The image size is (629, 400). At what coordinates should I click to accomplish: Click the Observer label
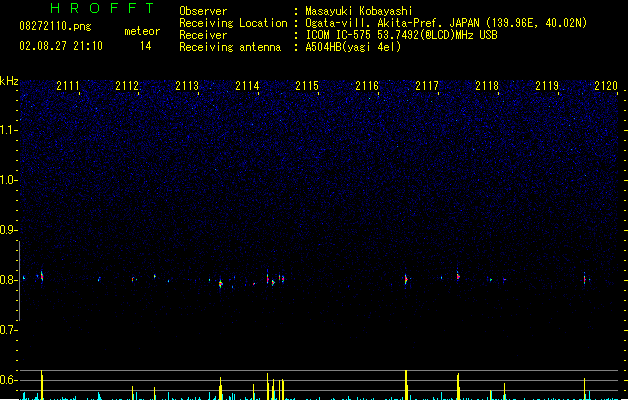pyautogui.click(x=203, y=11)
